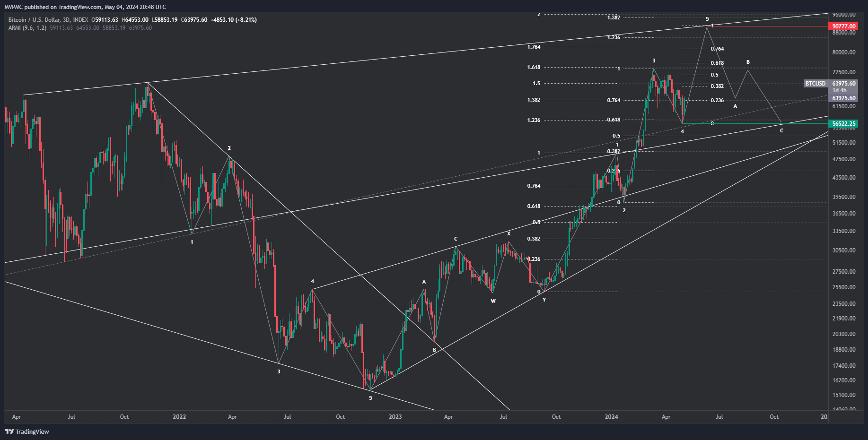Click the 2023 time axis label
The image size is (868, 440).
tap(395, 417)
